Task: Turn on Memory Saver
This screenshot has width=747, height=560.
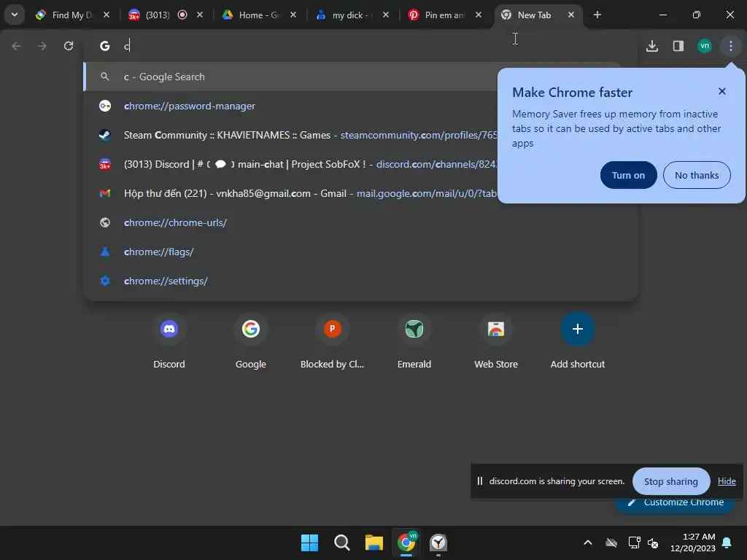Action: 628,175
